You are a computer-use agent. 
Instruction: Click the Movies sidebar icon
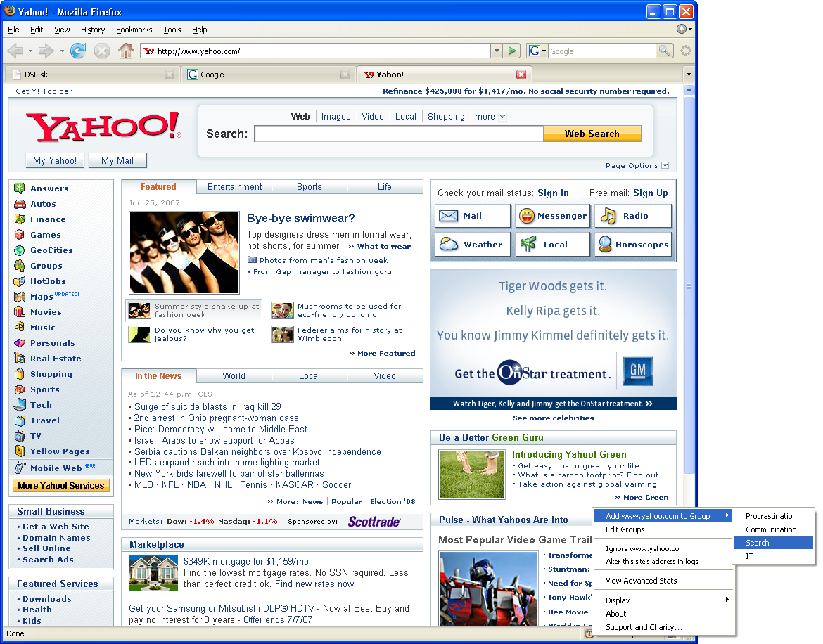coord(20,312)
